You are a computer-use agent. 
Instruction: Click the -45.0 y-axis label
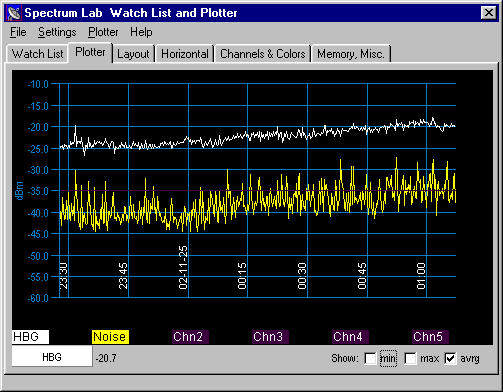point(38,234)
